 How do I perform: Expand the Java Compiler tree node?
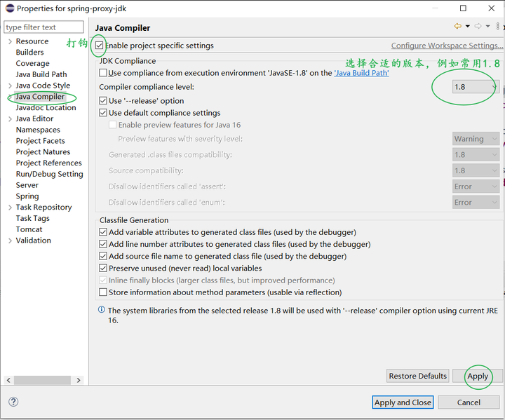(x=10, y=97)
